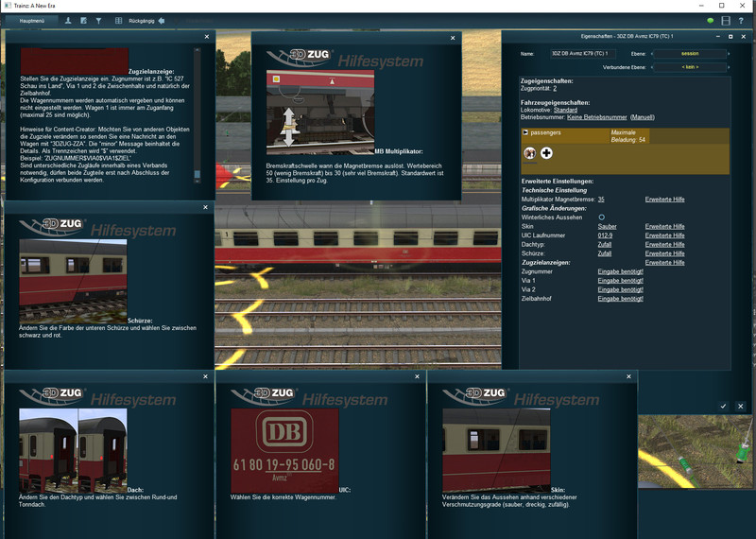Click the save disk icon top right
The image size is (756, 539).
(x=726, y=20)
